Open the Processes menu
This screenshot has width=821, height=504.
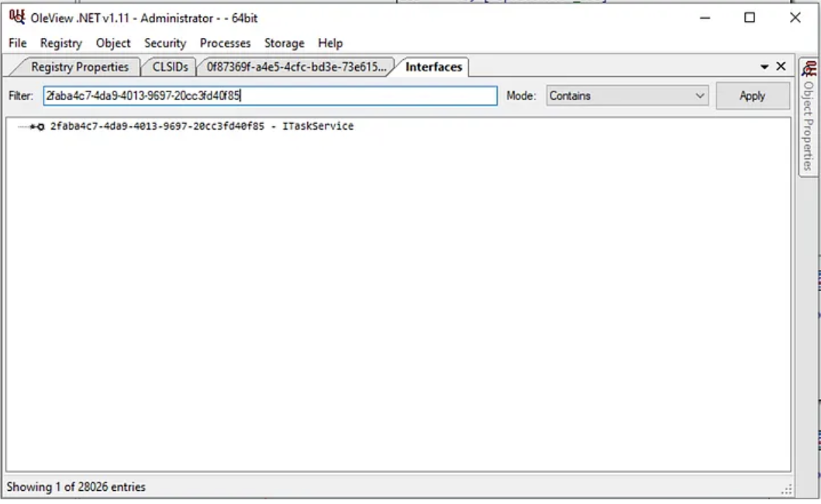[225, 43]
